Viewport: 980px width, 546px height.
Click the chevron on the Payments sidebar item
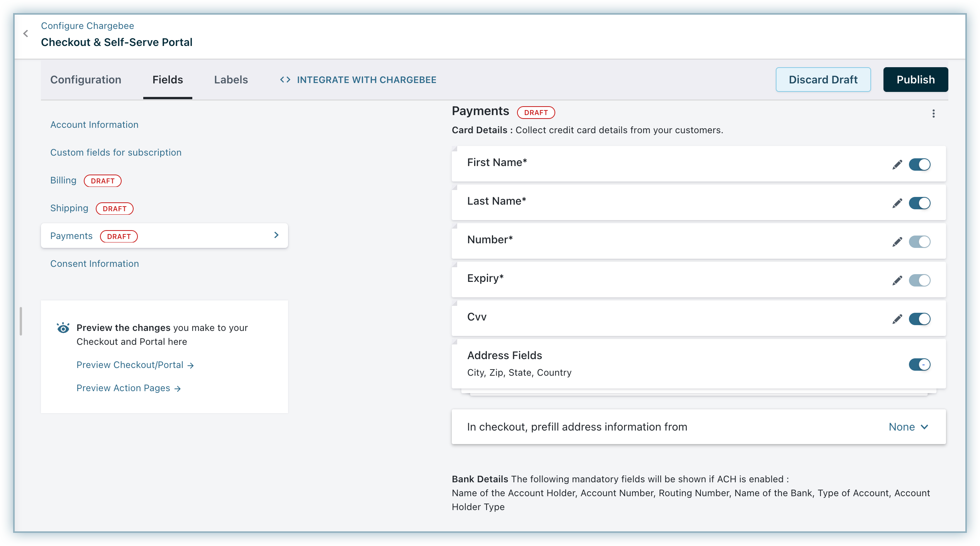(276, 235)
